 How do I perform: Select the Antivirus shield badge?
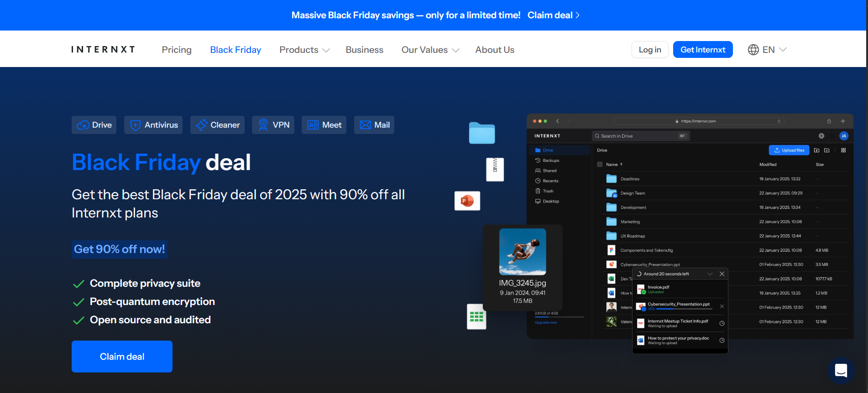click(x=153, y=125)
